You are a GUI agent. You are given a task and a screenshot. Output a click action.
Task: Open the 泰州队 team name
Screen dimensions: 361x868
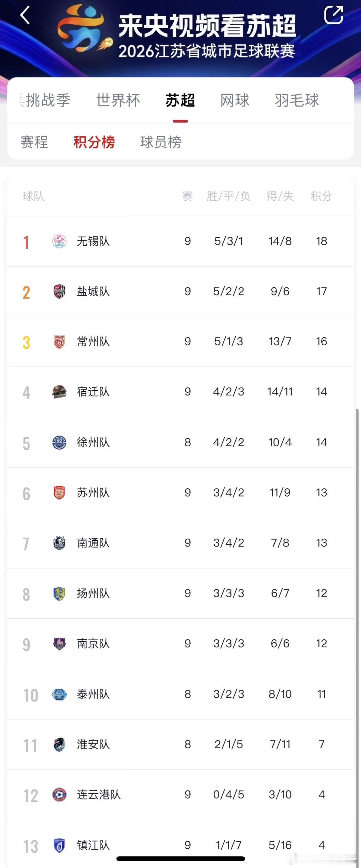click(x=93, y=694)
